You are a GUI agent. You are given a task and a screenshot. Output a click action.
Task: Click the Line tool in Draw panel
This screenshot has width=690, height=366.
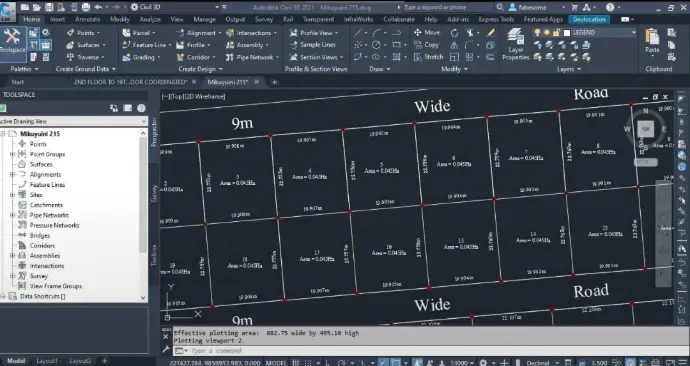pos(358,33)
